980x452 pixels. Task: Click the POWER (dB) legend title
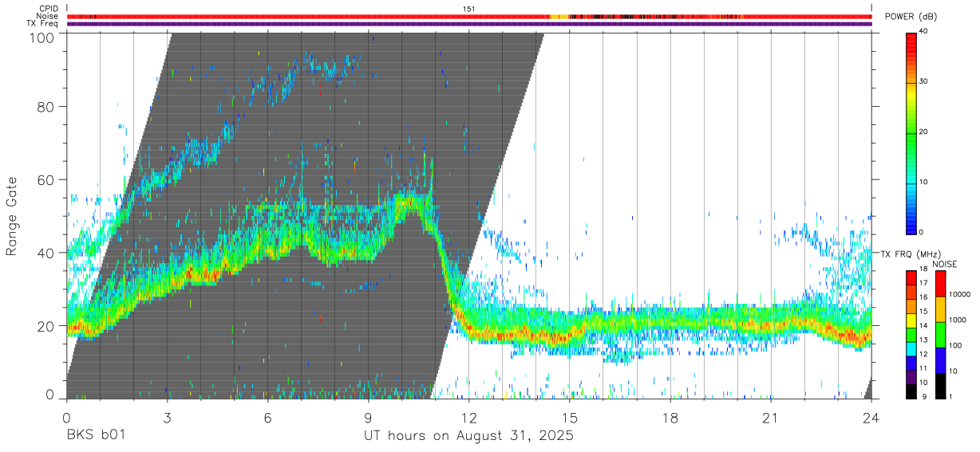911,17
